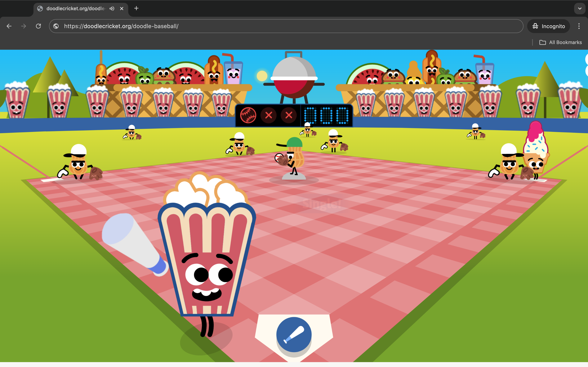Open a new tab with plus icon

coord(136,9)
